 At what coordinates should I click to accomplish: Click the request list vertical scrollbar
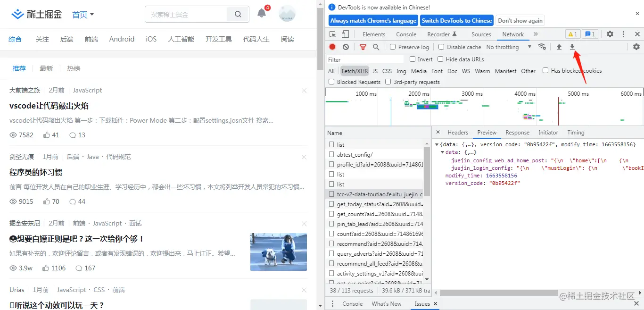click(x=427, y=172)
